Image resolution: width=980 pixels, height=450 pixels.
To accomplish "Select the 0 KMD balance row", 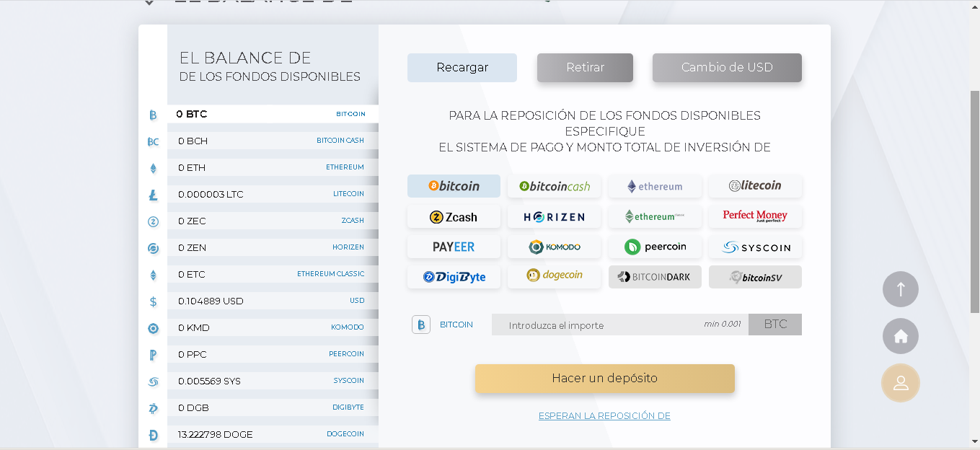I will (273, 327).
